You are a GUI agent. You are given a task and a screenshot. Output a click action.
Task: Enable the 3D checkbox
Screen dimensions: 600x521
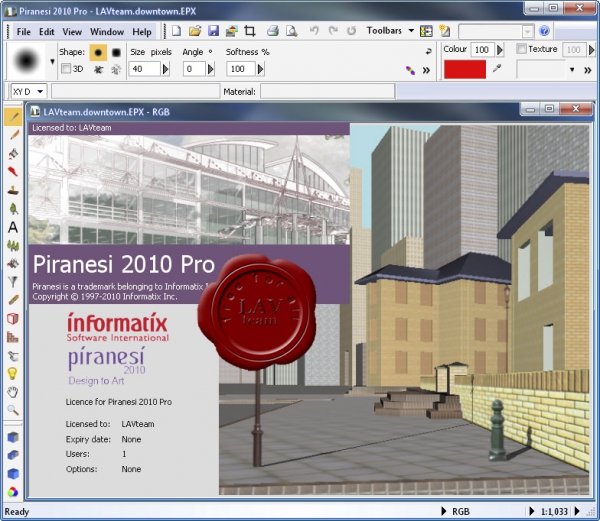pyautogui.click(x=66, y=69)
